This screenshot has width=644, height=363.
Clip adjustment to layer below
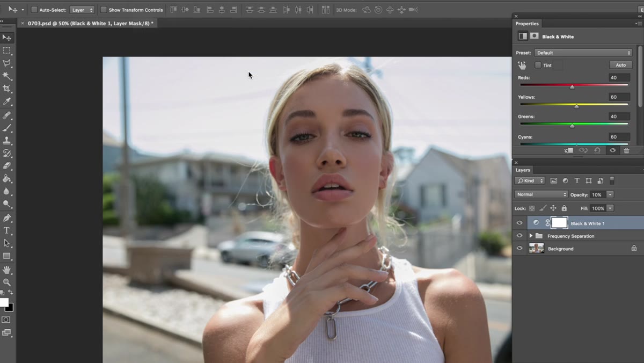[569, 151]
